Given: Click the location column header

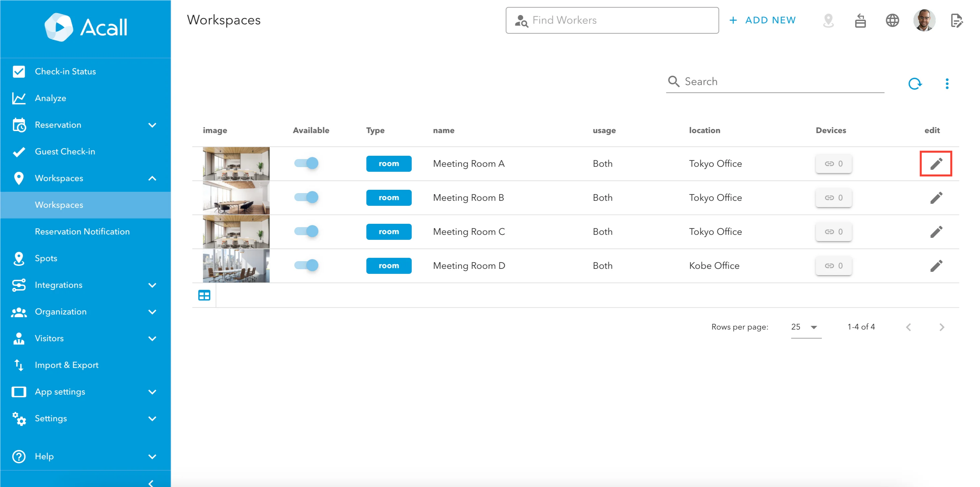Looking at the screenshot, I should click(704, 130).
